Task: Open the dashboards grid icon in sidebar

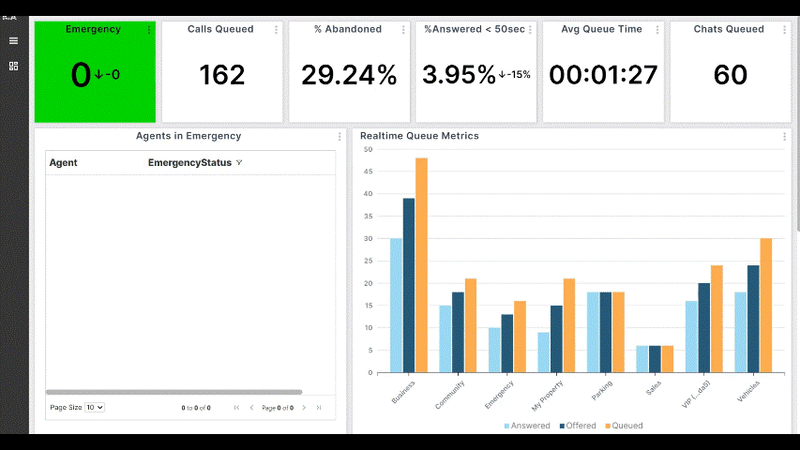Action: pyautogui.click(x=14, y=66)
